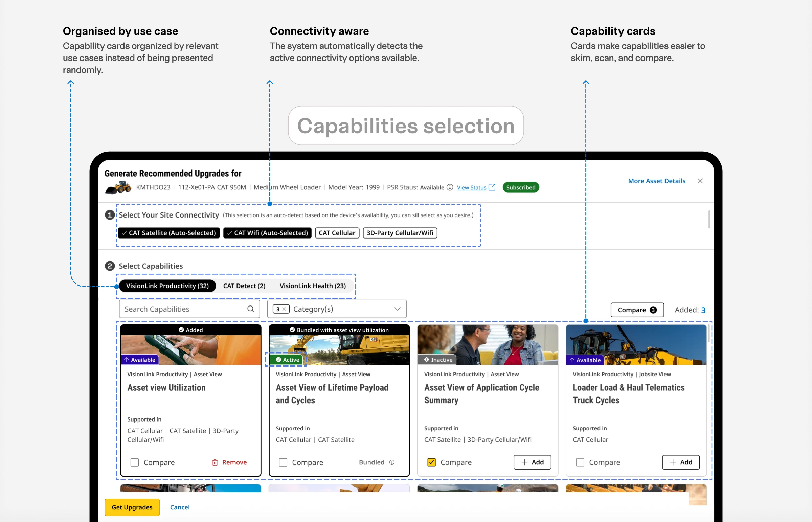
Task: Open the More Asset Details link
Action: click(656, 181)
